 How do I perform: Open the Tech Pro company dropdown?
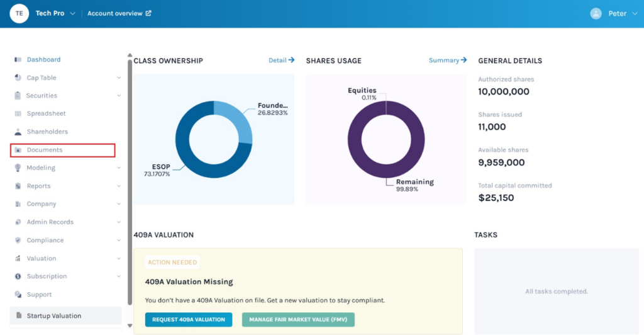click(72, 13)
